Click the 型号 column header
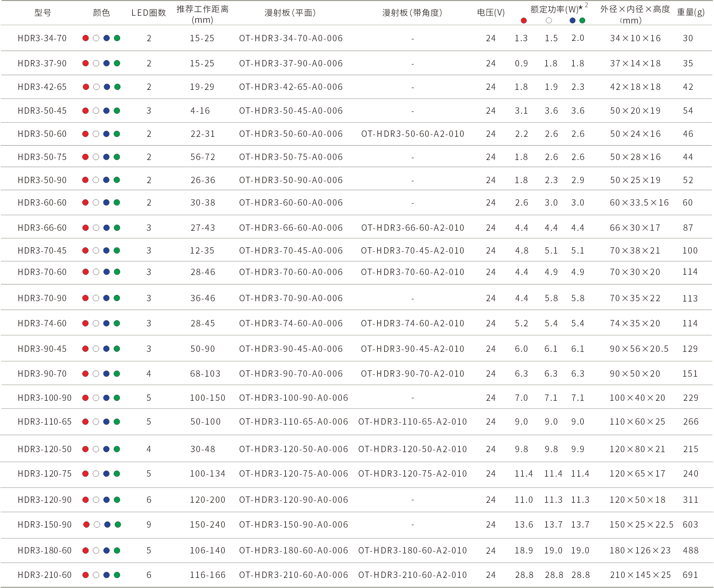 43,13
